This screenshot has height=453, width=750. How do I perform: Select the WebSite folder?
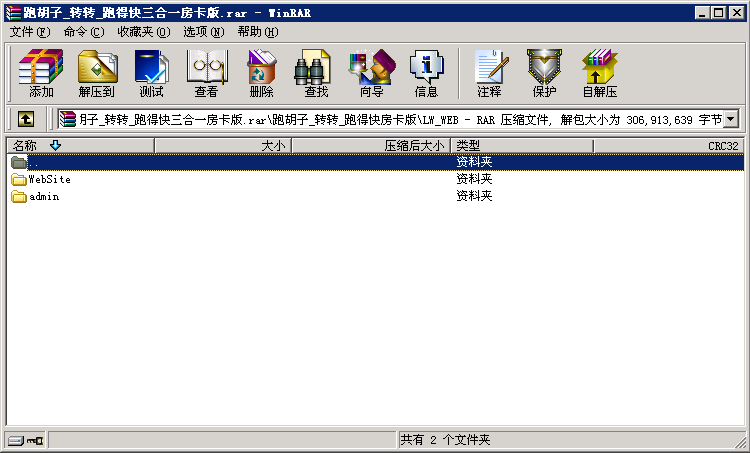pos(49,179)
